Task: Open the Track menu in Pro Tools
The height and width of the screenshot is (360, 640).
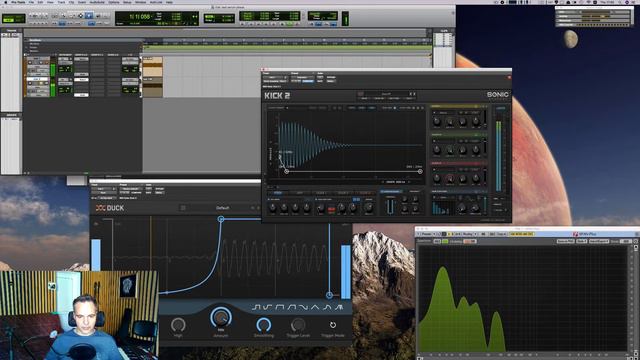Action: tap(61, 2)
